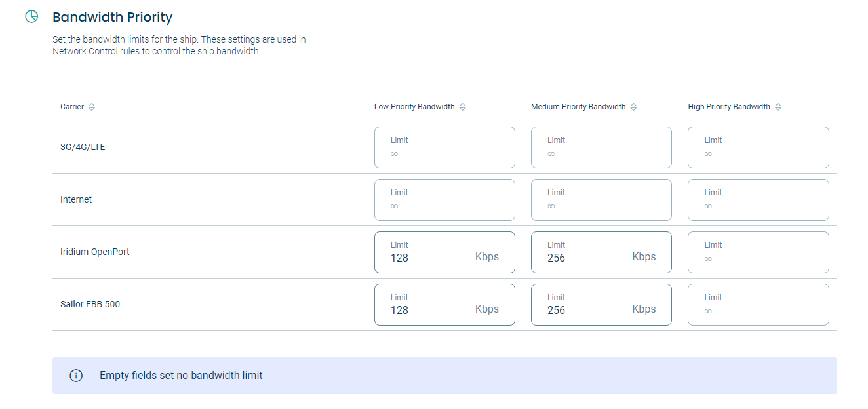The width and height of the screenshot is (868, 409).
Task: Edit Iridium OpenPort medium priority 256 field
Action: (601, 252)
